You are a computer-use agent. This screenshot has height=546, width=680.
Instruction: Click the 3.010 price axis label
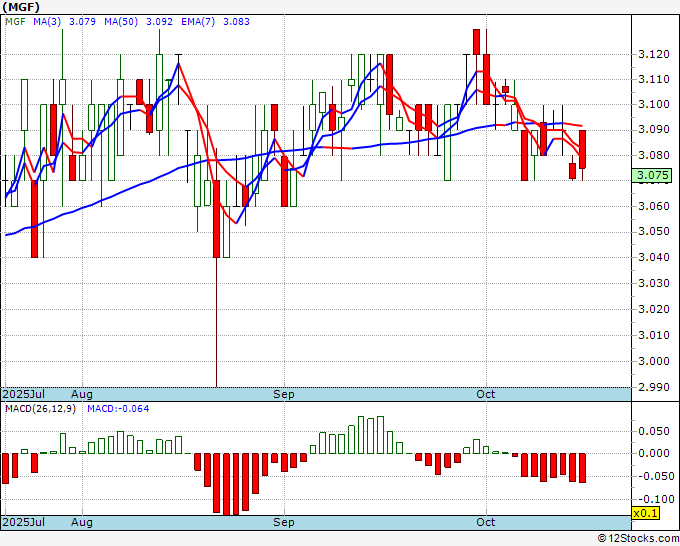coord(654,335)
